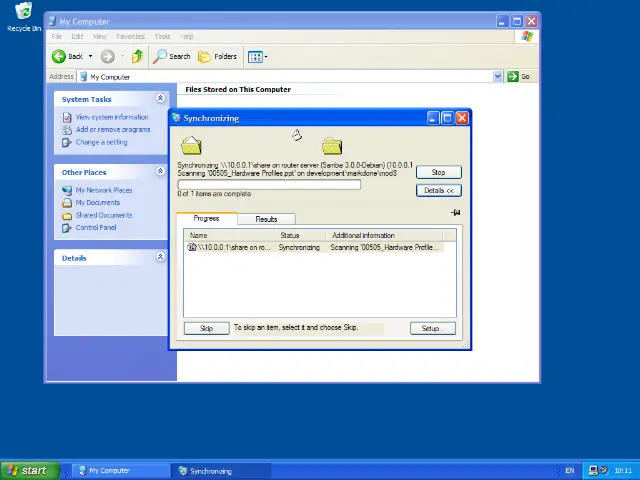
Task: Click the Back arrow button
Action: [x=66, y=57]
